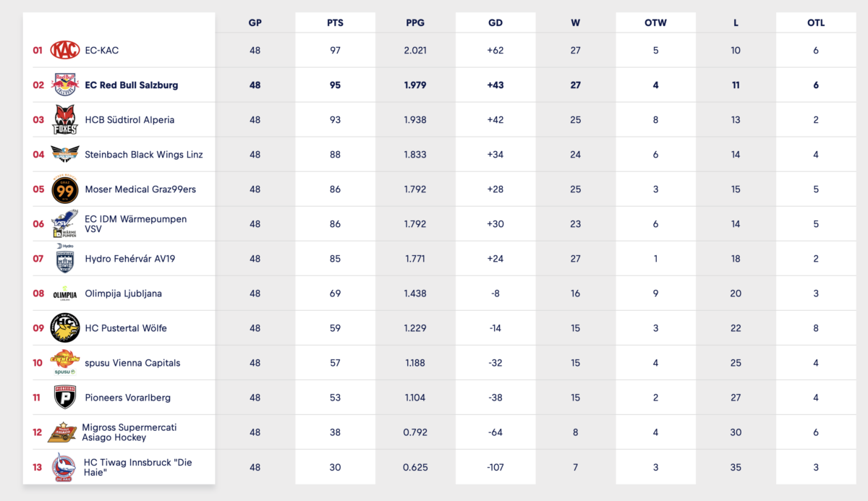Click the GP column header
The height and width of the screenshot is (501, 868).
(255, 22)
